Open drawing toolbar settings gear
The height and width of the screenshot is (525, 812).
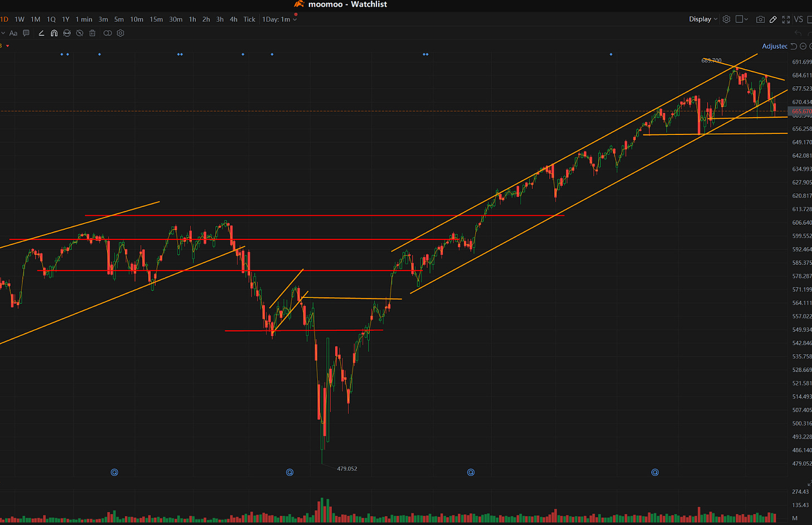point(120,33)
